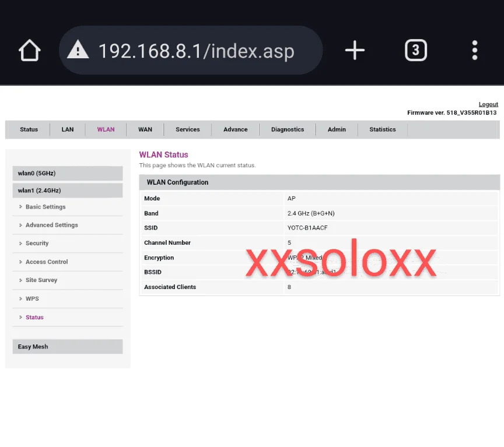Tap the browser home icon
Viewport: 504px width, 447px height.
[30, 50]
